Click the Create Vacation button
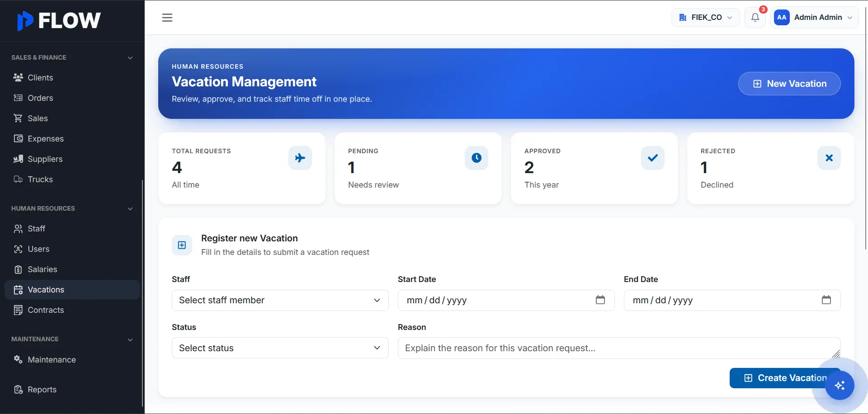This screenshot has width=868, height=414. point(785,378)
